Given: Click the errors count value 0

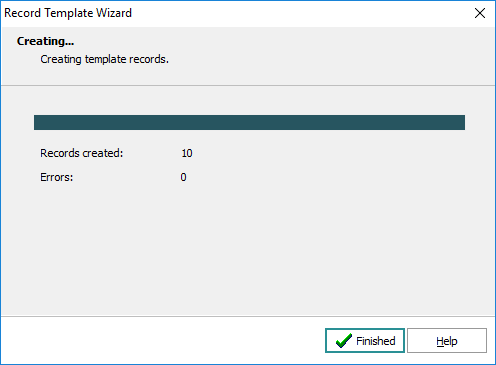Looking at the screenshot, I should (183, 177).
